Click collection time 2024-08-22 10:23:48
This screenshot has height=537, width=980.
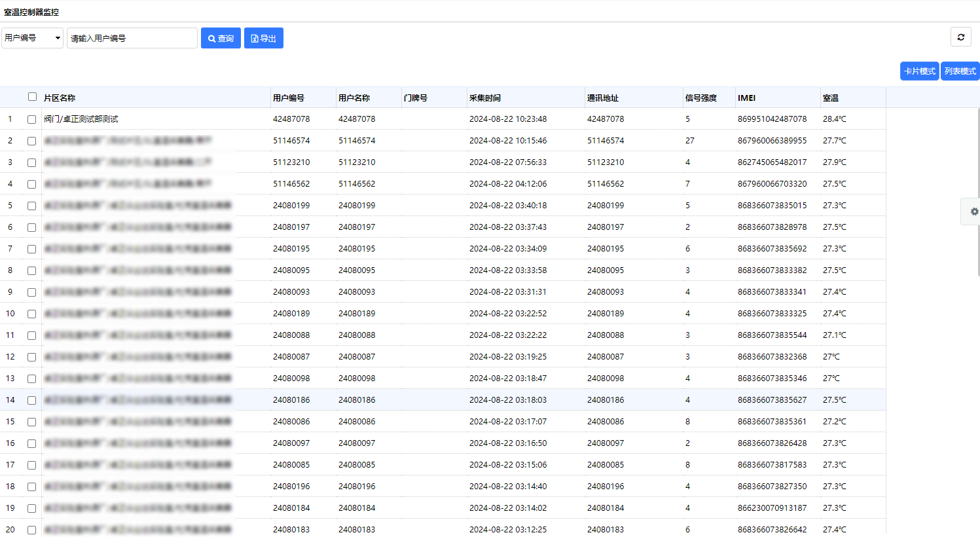pyautogui.click(x=508, y=119)
